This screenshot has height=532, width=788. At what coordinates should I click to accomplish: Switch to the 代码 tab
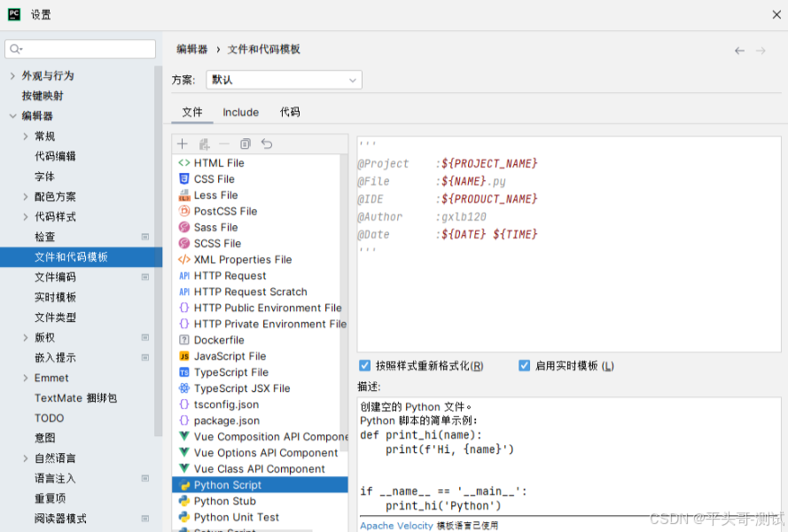pyautogui.click(x=290, y=112)
